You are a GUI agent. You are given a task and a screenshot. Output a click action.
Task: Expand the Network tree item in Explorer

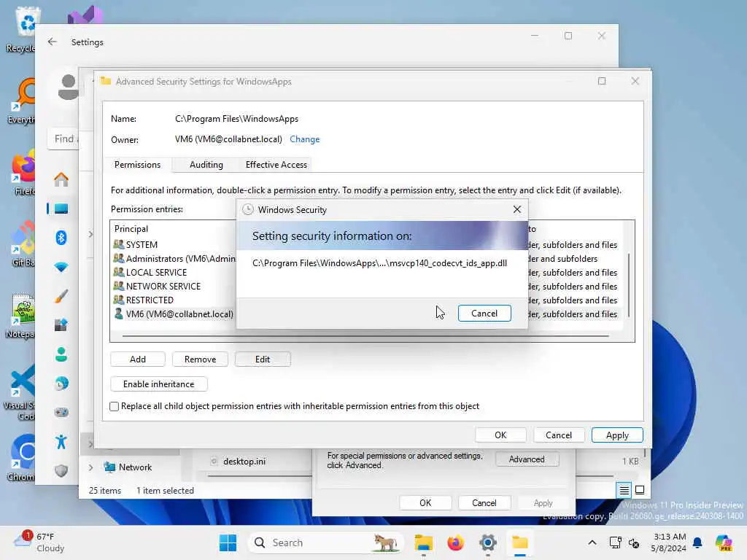[x=90, y=467]
